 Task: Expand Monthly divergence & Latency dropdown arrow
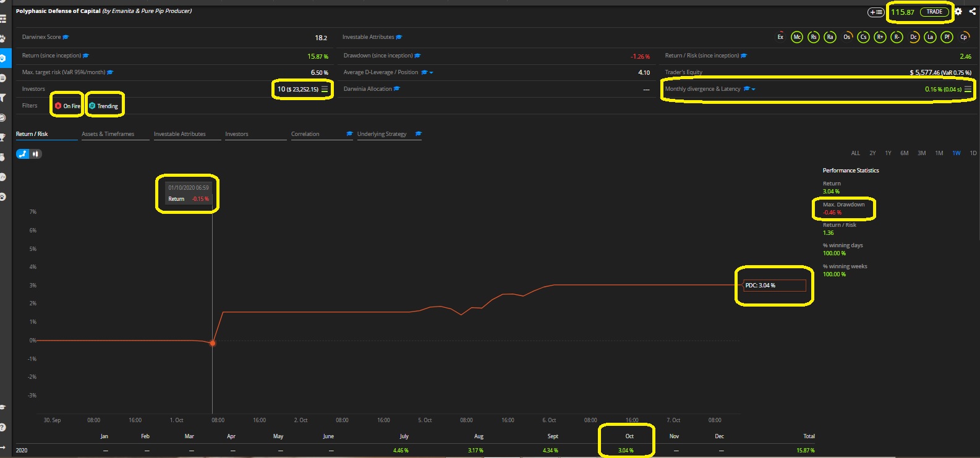pos(753,90)
